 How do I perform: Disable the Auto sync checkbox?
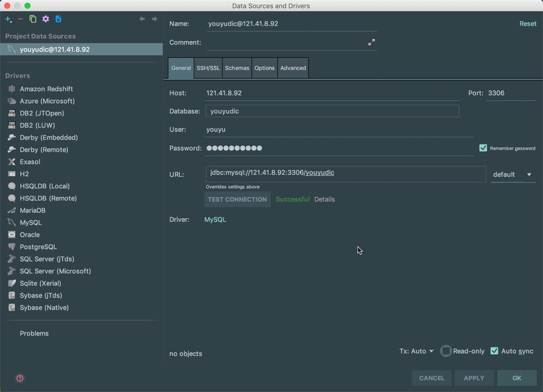494,351
